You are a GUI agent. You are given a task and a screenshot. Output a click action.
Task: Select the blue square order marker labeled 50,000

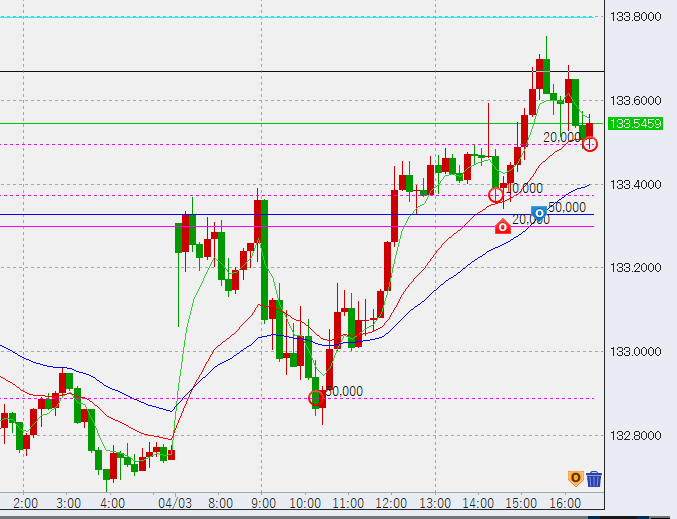coord(539,214)
